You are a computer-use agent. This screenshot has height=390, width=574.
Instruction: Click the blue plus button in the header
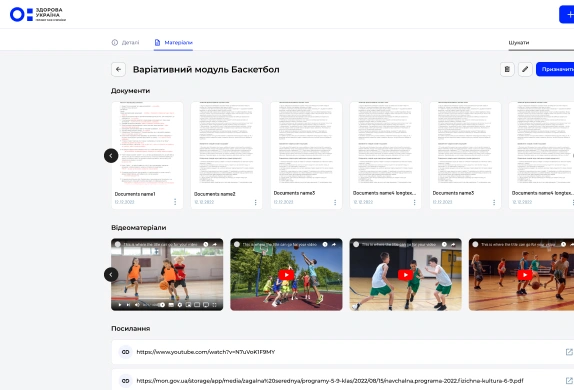pos(567,14)
